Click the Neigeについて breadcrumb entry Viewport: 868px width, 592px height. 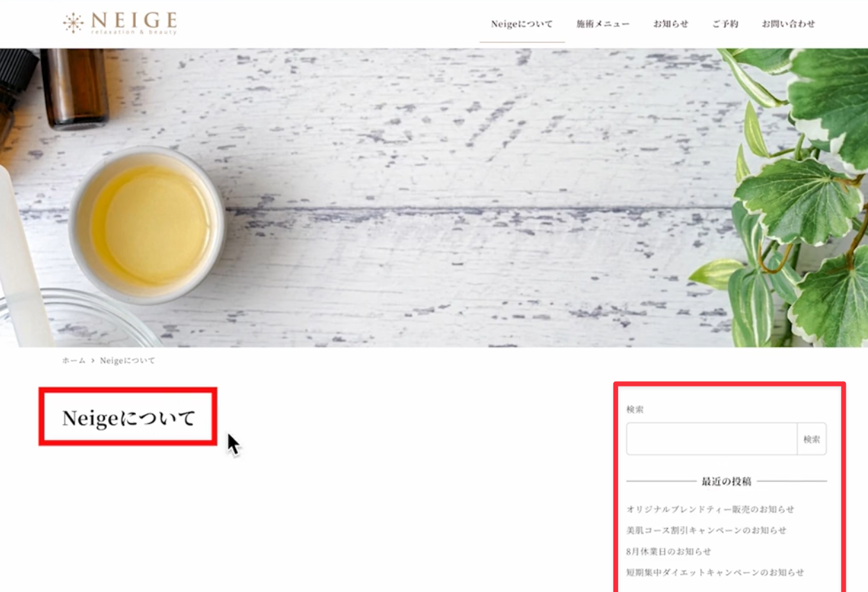(x=128, y=361)
